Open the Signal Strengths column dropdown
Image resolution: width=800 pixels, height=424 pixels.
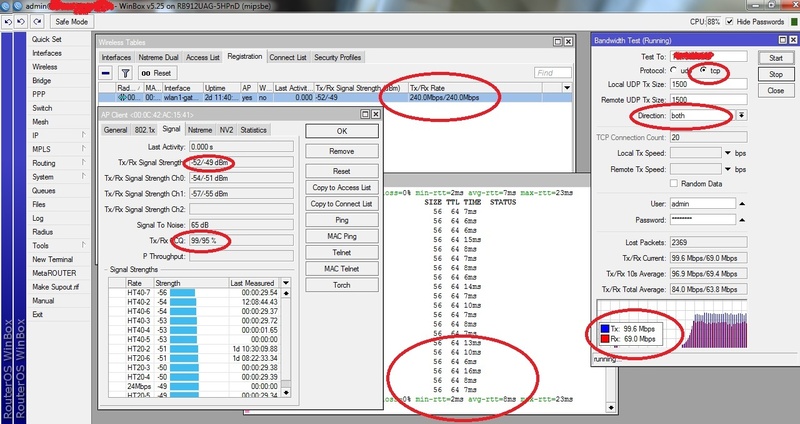pyautogui.click(x=286, y=283)
